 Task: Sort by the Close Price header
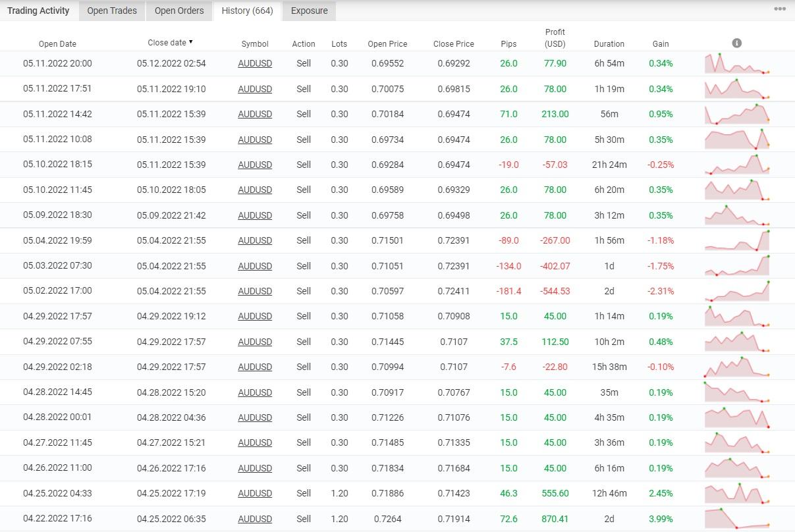(x=454, y=44)
